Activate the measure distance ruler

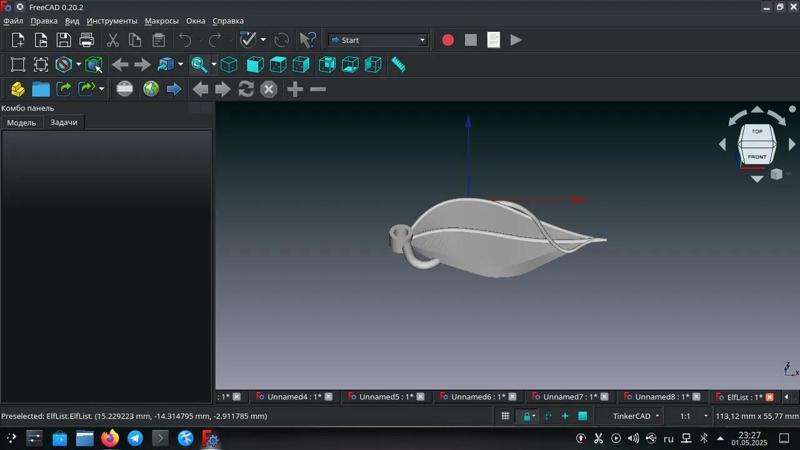tap(398, 65)
